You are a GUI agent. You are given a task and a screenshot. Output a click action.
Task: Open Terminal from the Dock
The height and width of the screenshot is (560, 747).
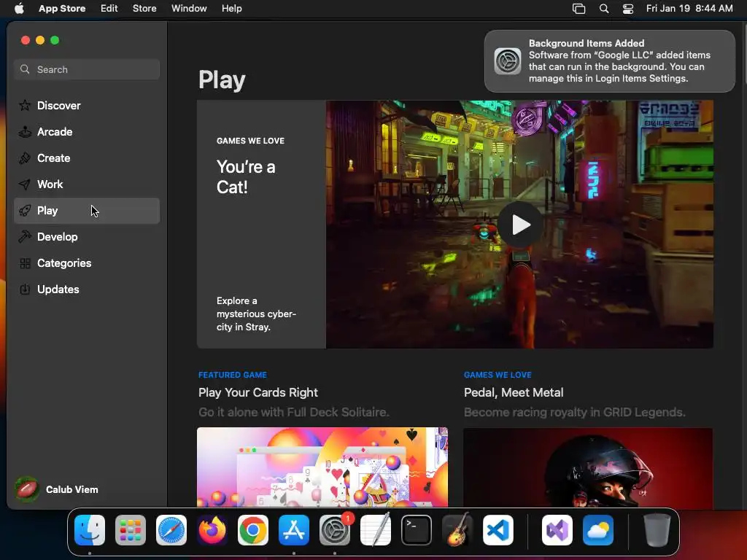[x=417, y=530]
